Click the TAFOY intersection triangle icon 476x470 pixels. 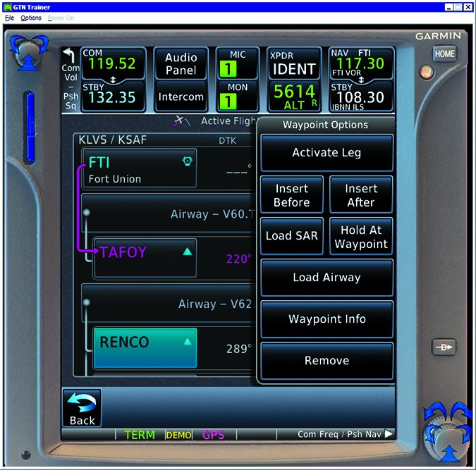[187, 252]
